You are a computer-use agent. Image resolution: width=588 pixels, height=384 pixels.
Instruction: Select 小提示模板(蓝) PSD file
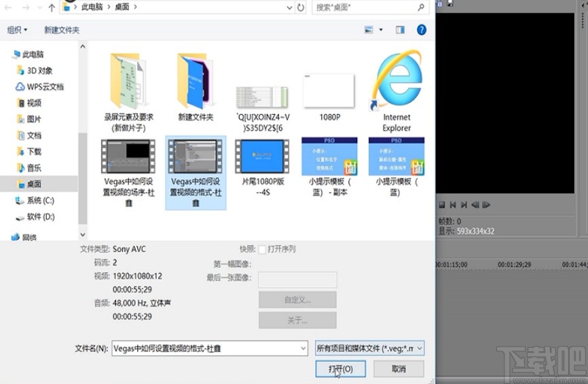397,167
